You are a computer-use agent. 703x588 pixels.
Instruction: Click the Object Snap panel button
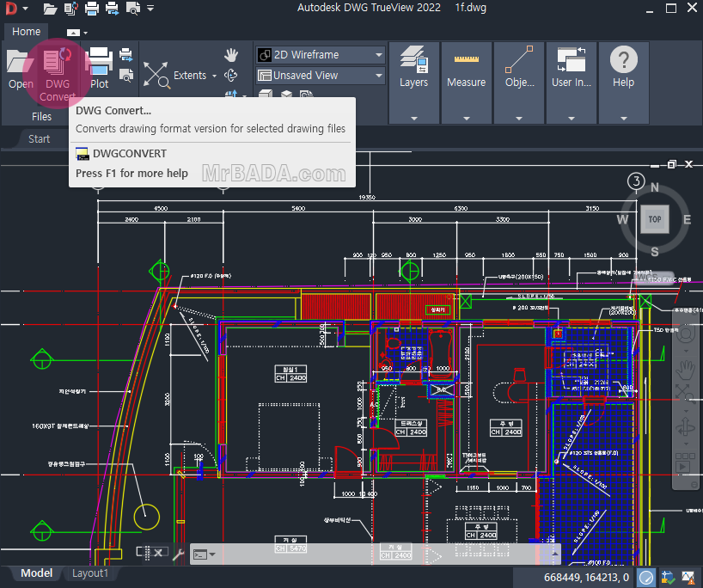point(519,67)
